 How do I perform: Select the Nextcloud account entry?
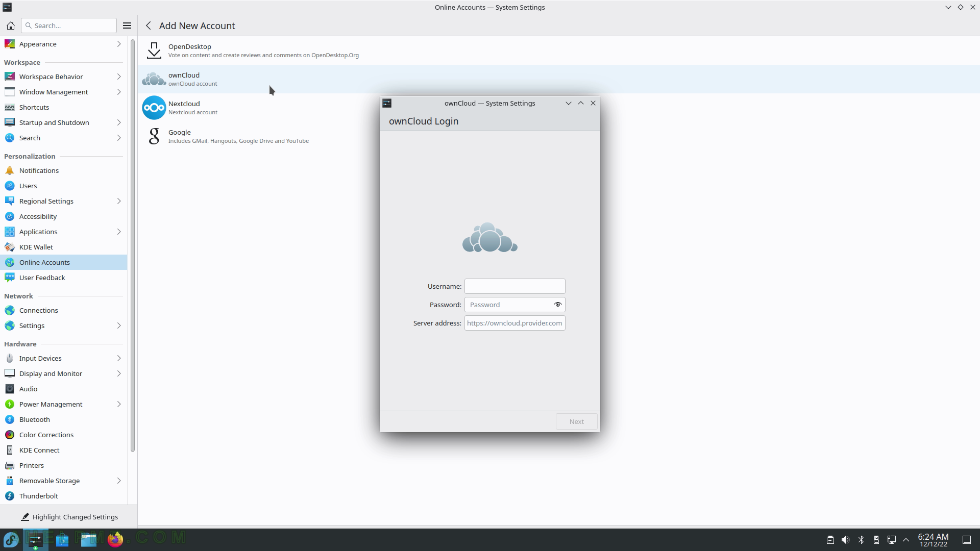click(x=559, y=108)
